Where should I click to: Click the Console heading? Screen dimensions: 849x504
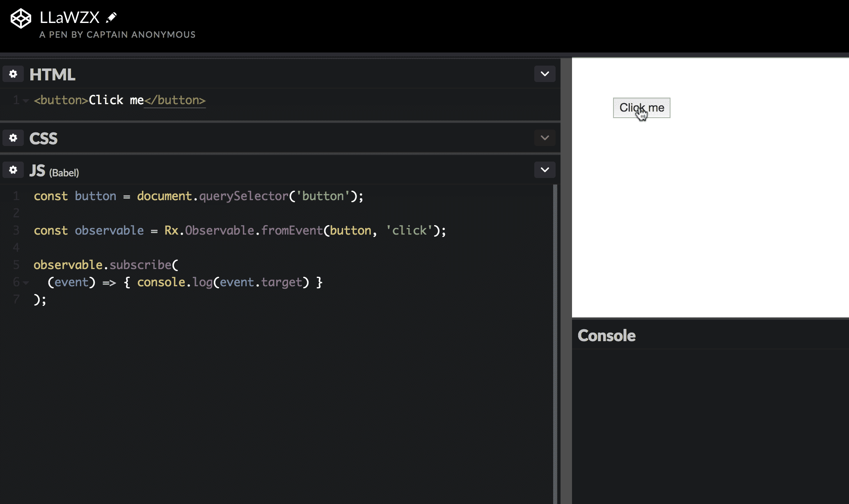click(606, 335)
